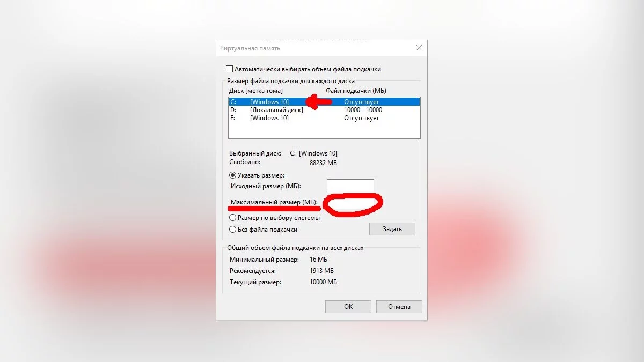This screenshot has width=644, height=362.
Task: Click the Файл подкачки (МБ) column header
Action: click(x=356, y=91)
